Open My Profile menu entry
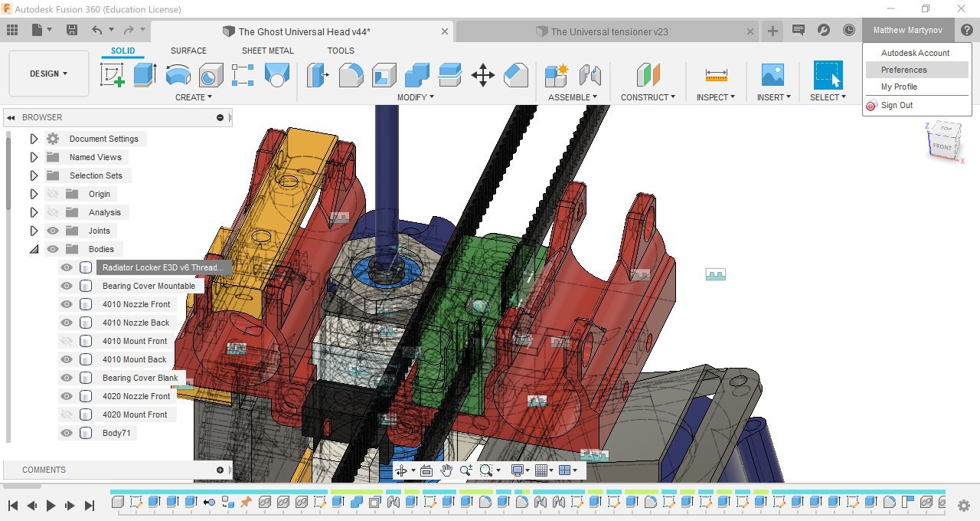This screenshot has height=521, width=980. [x=916, y=87]
